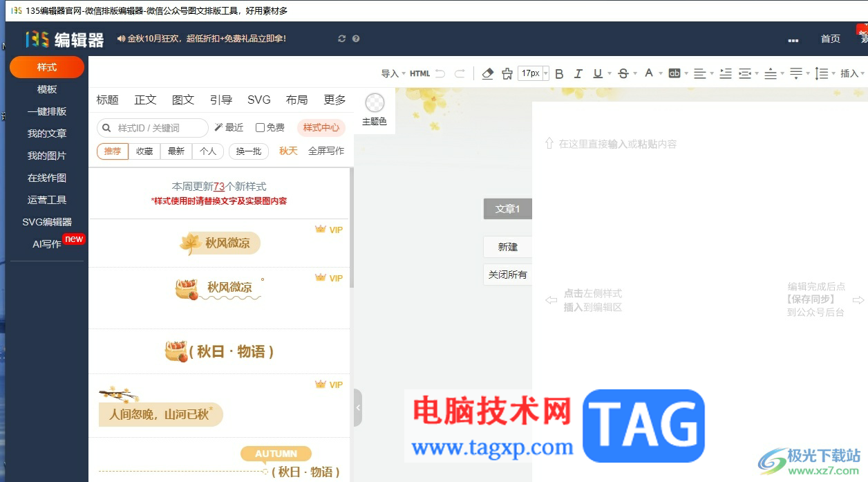Viewport: 868px width, 482px height.
Task: Click the paragraph spacing before icon
Action: [771, 73]
